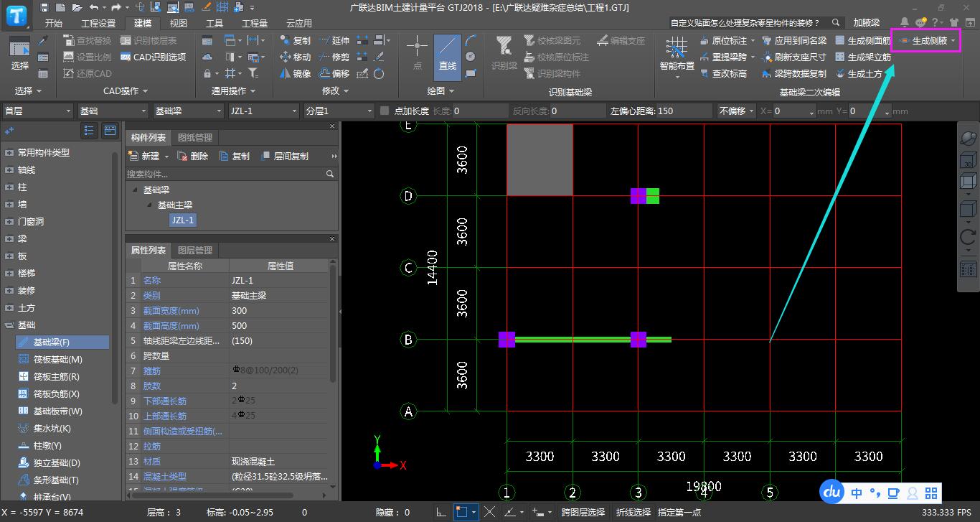Click the rotate icon in modify group

coord(379,73)
